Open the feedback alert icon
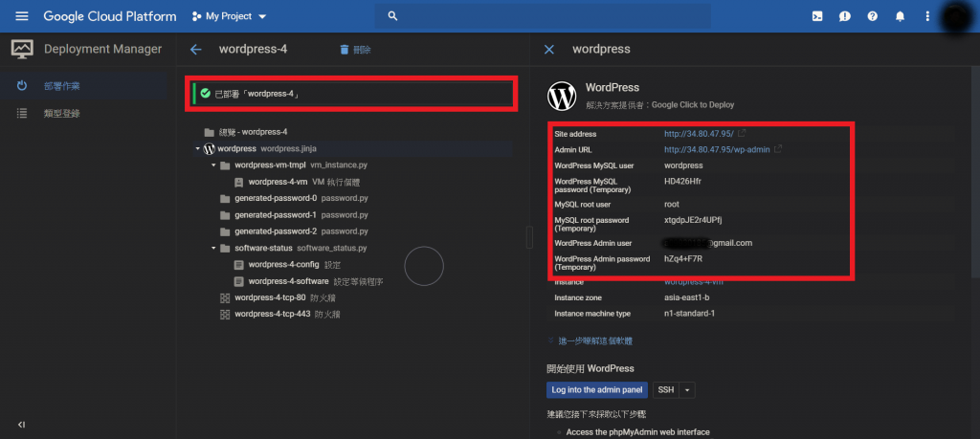980x439 pixels. [844, 16]
